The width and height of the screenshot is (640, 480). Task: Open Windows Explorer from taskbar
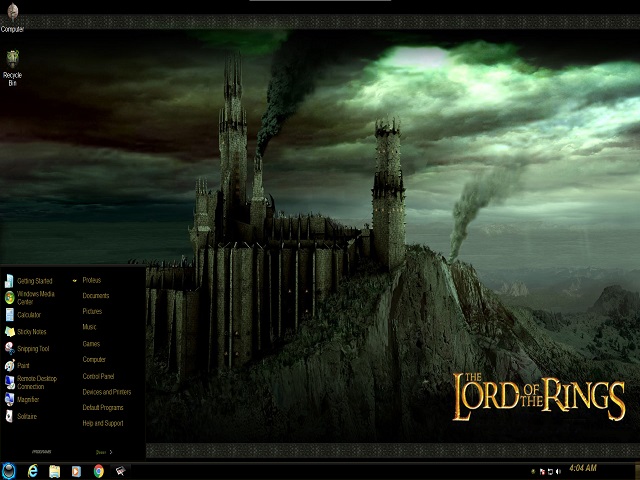point(54,471)
